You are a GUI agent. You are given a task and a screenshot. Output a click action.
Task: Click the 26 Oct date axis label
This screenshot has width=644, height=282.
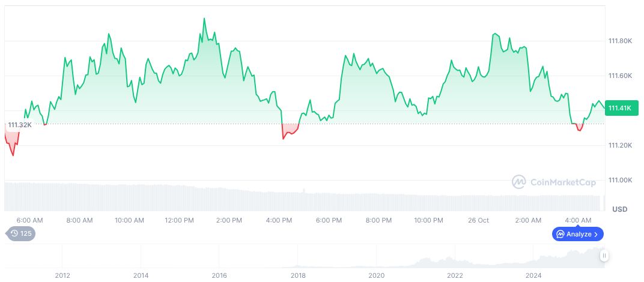coord(478,220)
